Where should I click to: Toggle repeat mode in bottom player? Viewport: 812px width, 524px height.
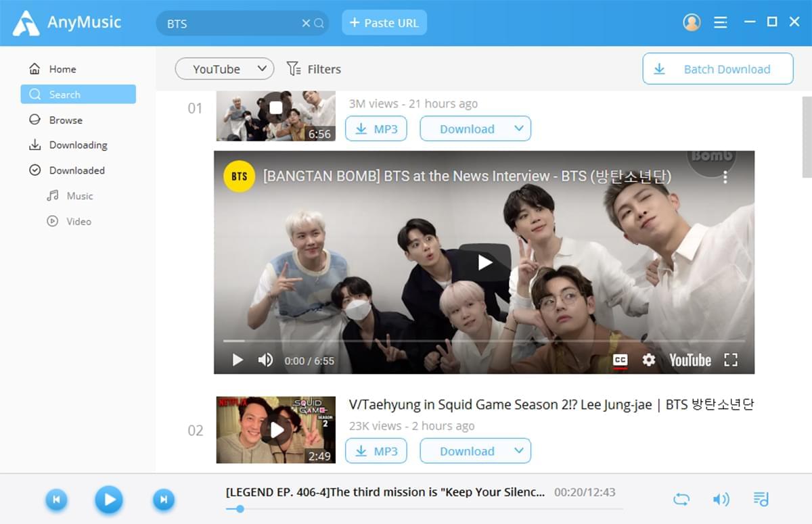(x=681, y=500)
